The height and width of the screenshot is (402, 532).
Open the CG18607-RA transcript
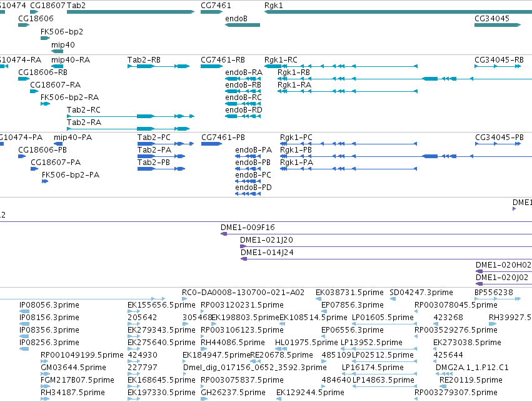[34, 91]
